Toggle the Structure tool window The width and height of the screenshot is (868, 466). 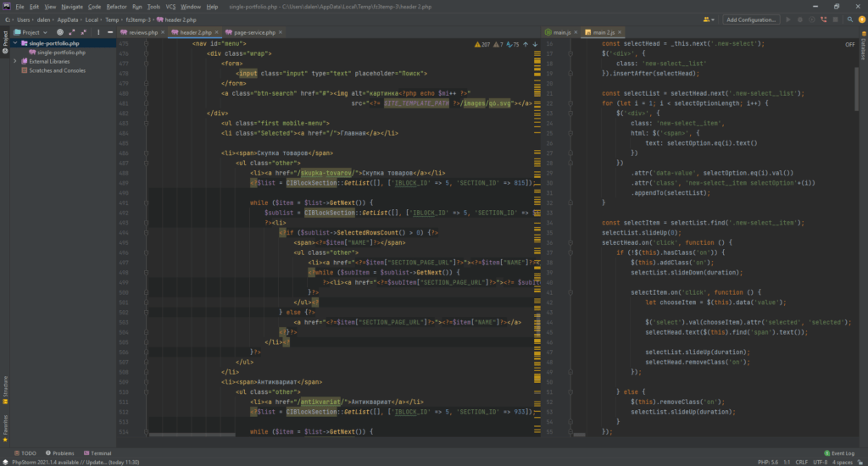tap(4, 386)
